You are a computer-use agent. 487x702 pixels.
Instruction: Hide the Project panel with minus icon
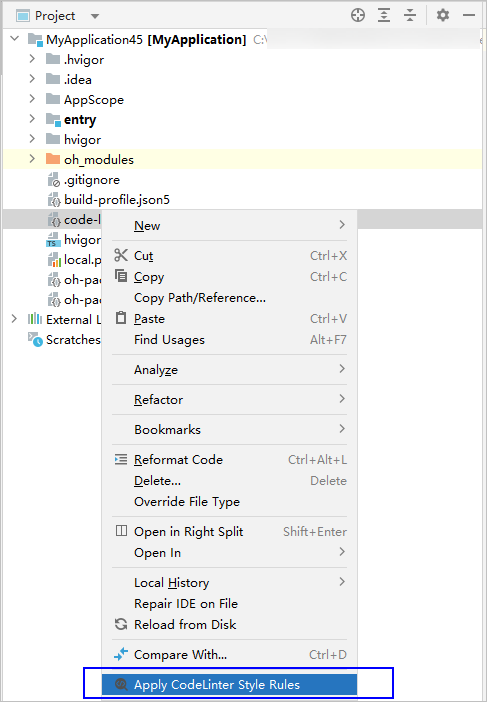[469, 15]
